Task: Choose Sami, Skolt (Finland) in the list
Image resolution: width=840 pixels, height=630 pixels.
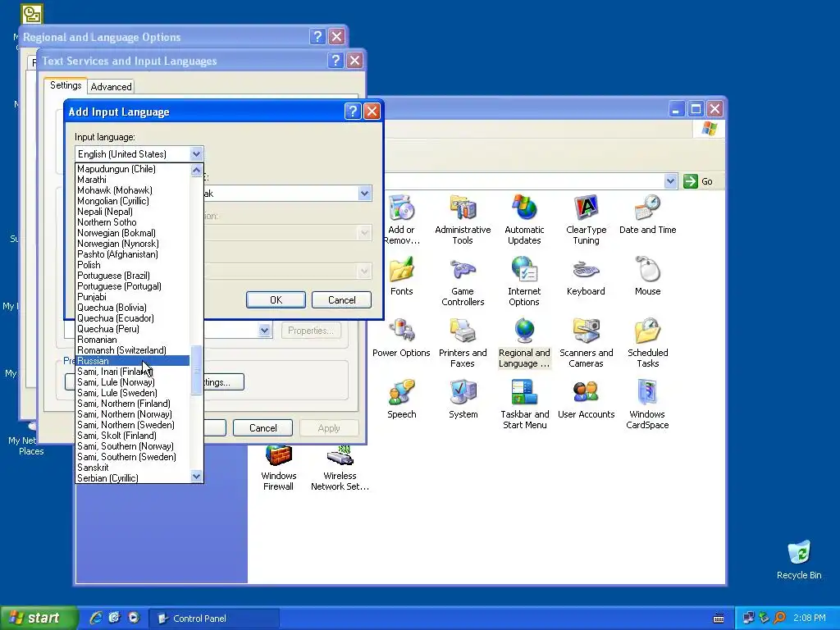Action: (133, 436)
